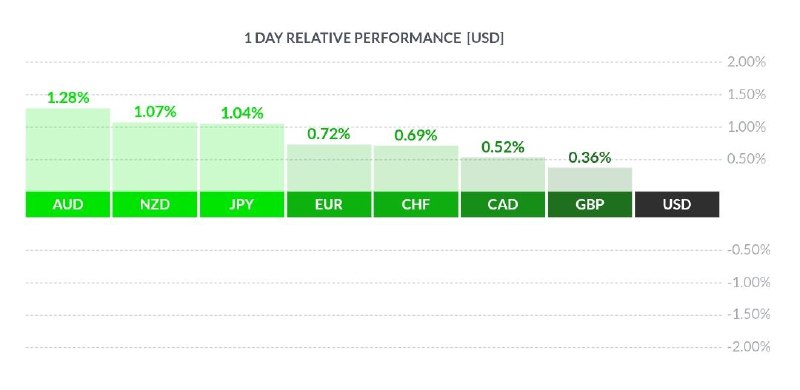Image resolution: width=800 pixels, height=390 pixels.
Task: Select the CAD currency label
Action: (503, 205)
